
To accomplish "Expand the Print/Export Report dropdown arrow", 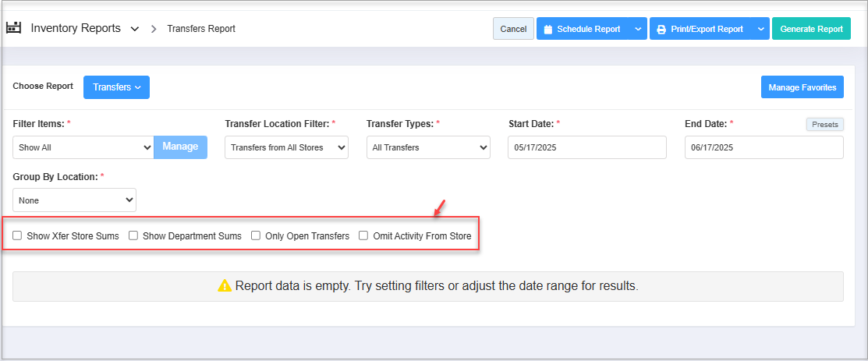I will (x=761, y=29).
